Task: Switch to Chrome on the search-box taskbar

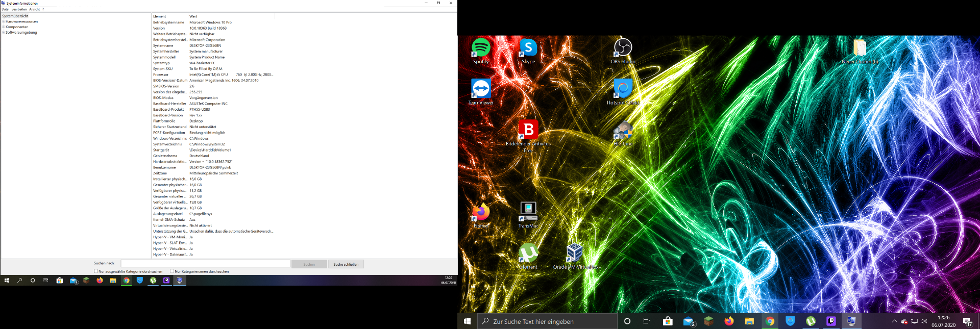Action: click(770, 321)
